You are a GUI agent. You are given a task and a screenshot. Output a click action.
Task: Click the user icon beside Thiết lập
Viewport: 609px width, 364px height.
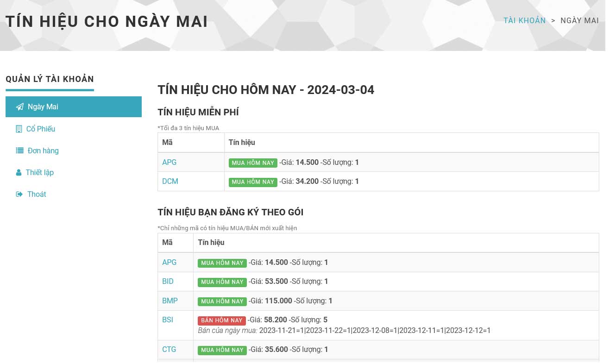(19, 172)
